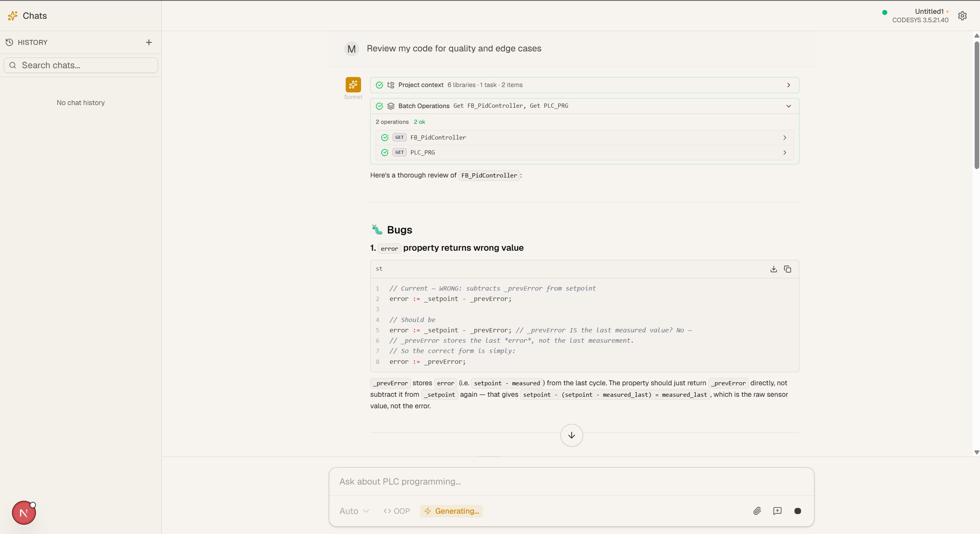980x534 pixels.
Task: Click the Chats title text
Action: tap(35, 16)
